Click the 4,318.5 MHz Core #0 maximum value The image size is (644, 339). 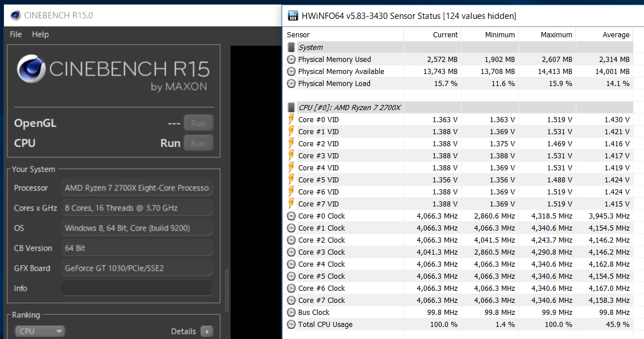tap(552, 216)
